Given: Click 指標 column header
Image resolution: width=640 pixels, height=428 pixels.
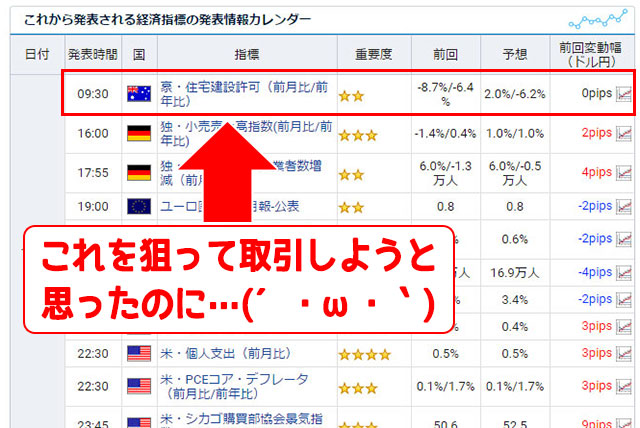Looking at the screenshot, I should coord(247,54).
